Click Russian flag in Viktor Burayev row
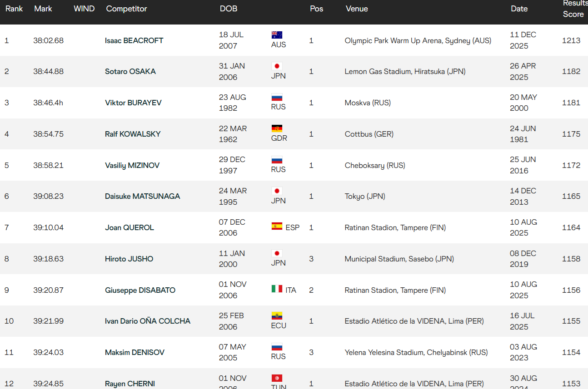588x389 pixels. click(x=277, y=97)
